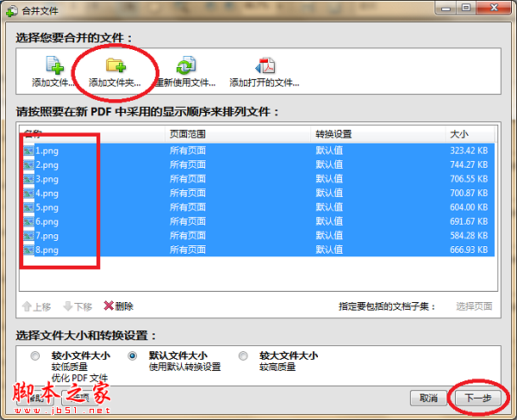Sort by the Page Range (页面范围) column header
The image size is (517, 420).
click(x=238, y=134)
